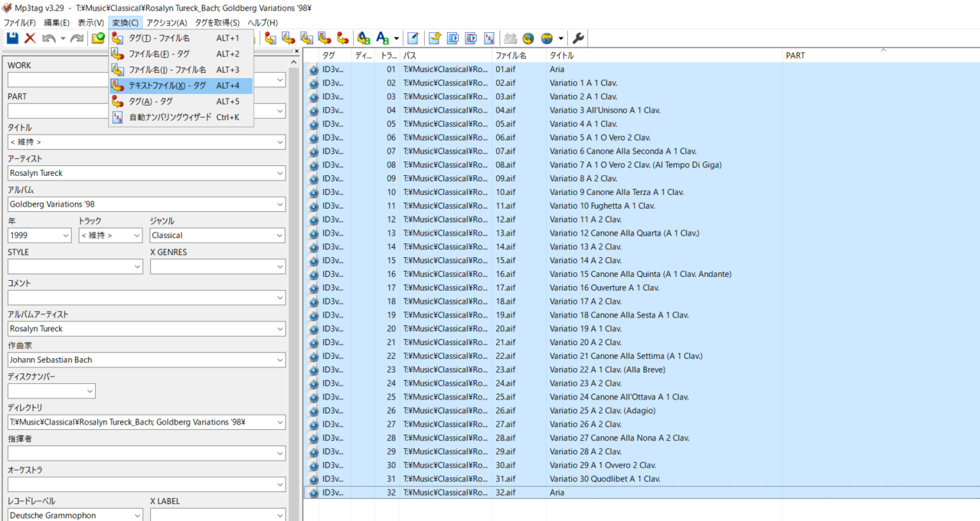Click the pencil-on-note toolbar icon
This screenshot has height=521, width=980.
click(413, 38)
